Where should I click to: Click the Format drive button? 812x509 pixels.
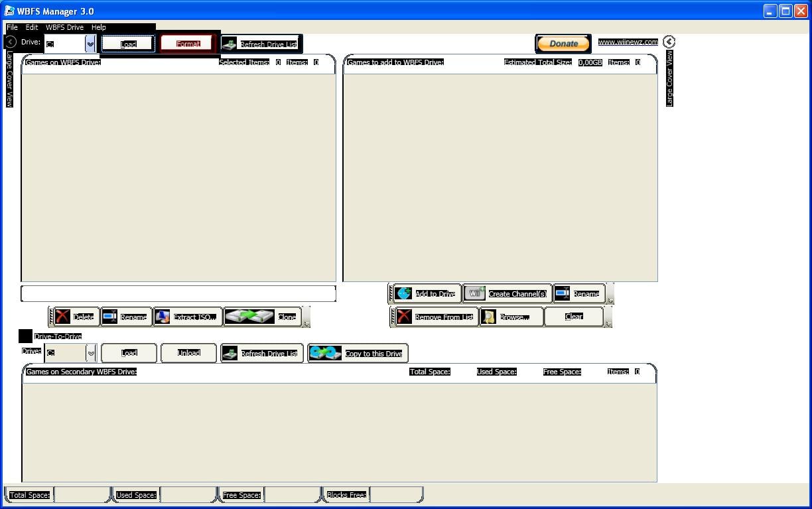(188, 44)
